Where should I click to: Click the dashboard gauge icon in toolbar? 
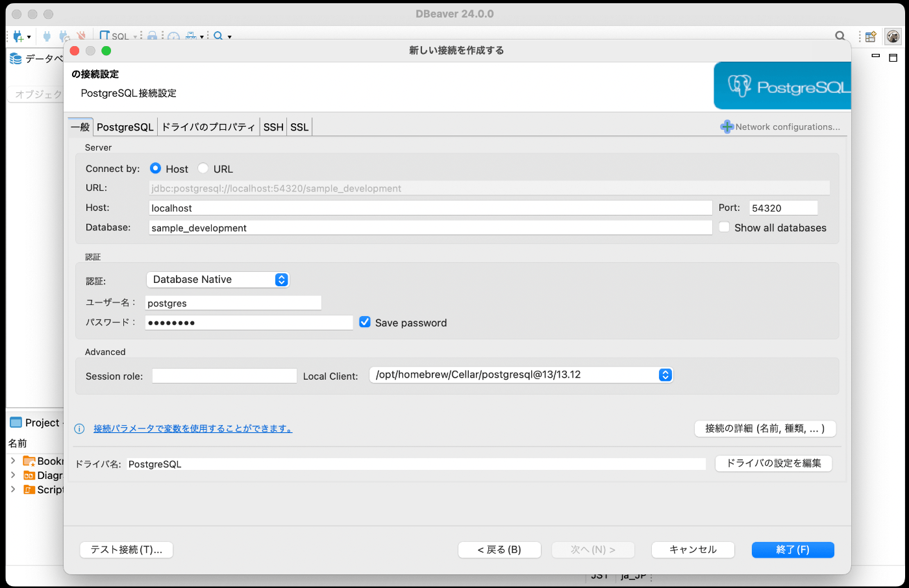tap(174, 36)
